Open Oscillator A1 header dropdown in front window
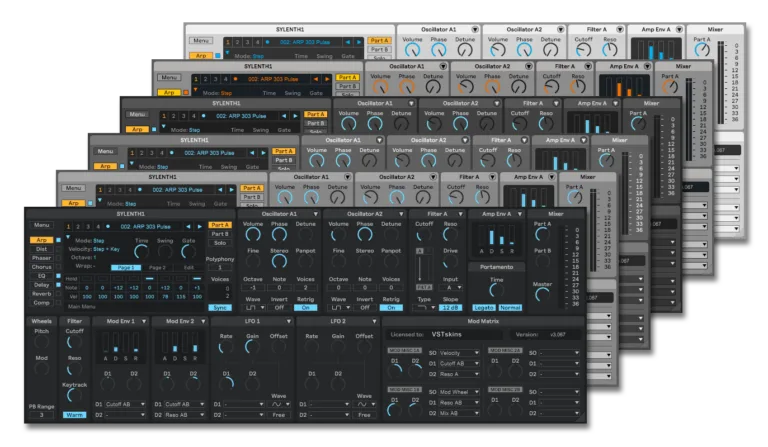Viewport: 768px width, 447px height. click(315, 214)
